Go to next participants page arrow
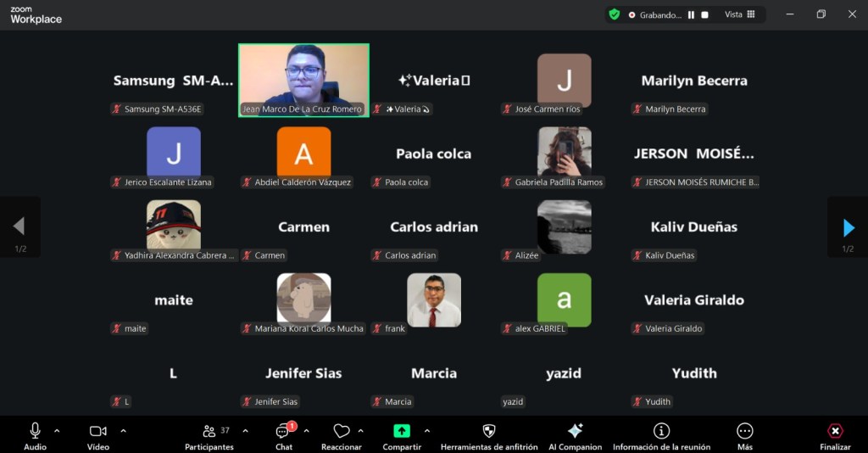 [848, 226]
